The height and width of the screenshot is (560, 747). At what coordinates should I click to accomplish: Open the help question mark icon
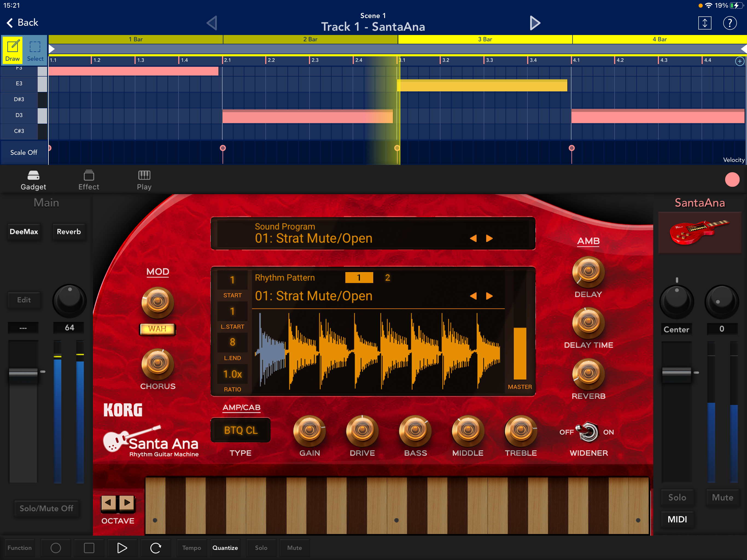click(730, 23)
